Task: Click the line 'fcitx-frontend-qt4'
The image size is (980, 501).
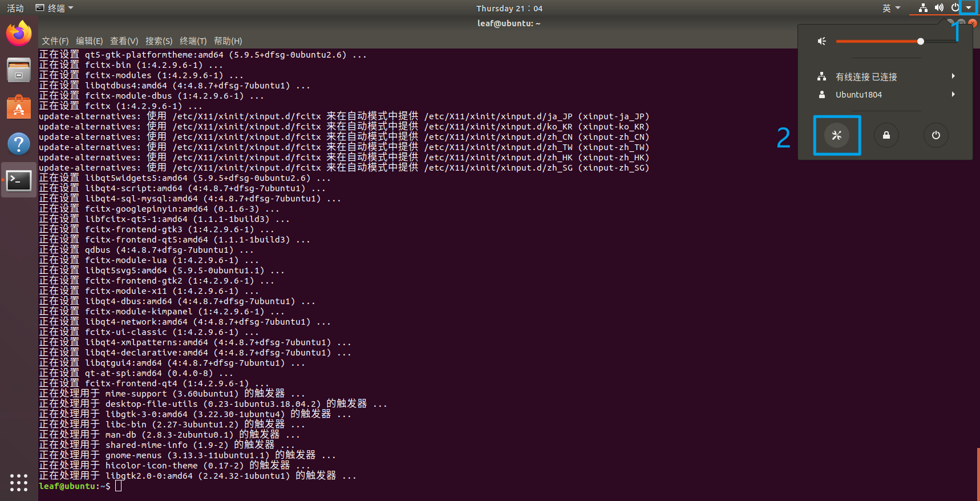Action: 154,383
